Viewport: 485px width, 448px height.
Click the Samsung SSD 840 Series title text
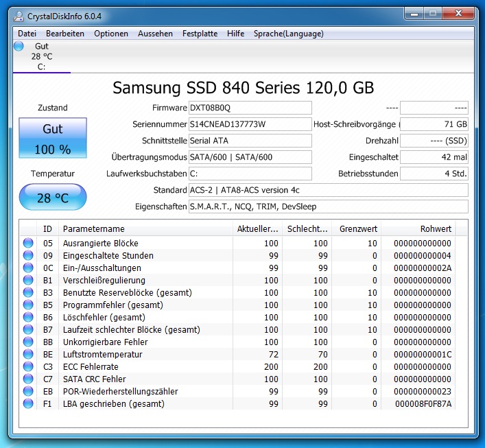tap(243, 88)
